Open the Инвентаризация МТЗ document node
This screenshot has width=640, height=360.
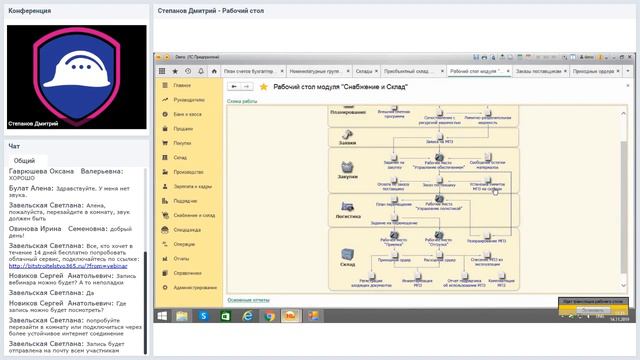pos(417,280)
